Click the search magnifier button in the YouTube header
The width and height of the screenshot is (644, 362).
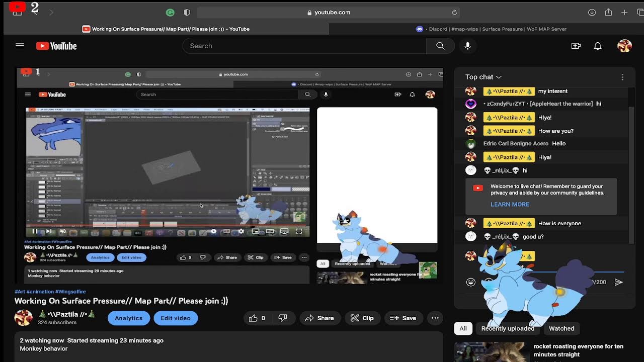click(440, 46)
